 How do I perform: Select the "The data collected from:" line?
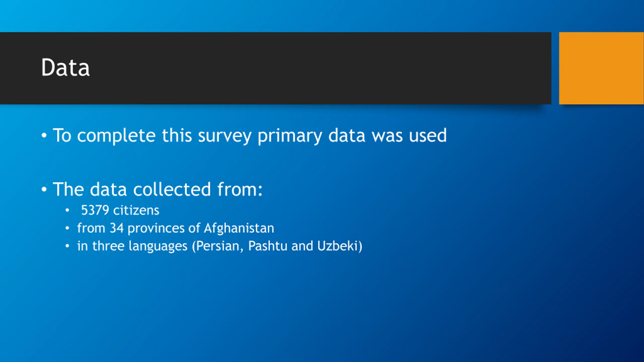[158, 189]
